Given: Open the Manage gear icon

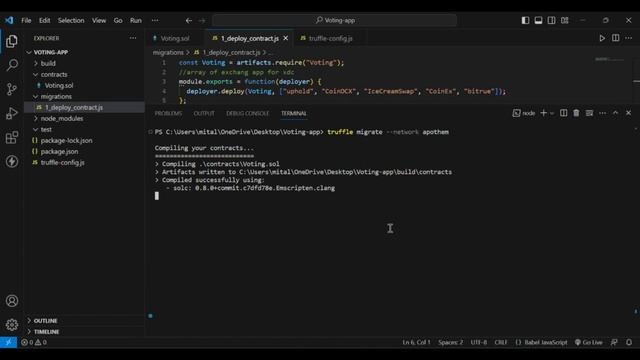Looking at the screenshot, I should point(12,324).
